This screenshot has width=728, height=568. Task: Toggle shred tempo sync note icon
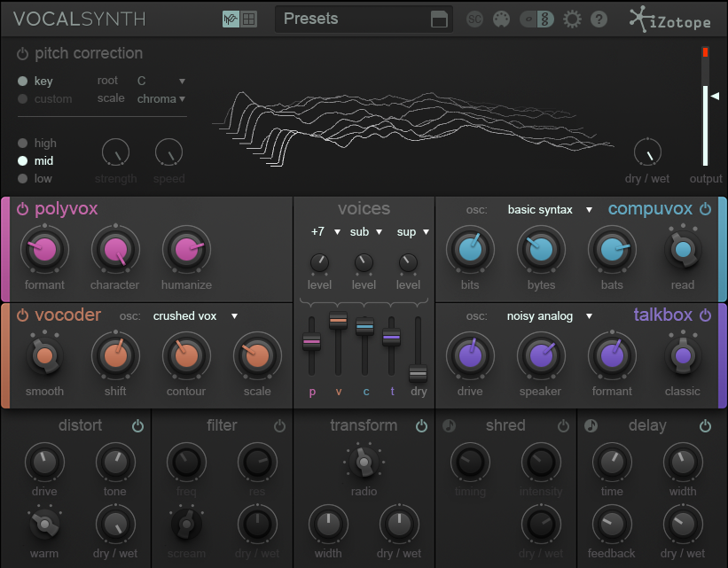[449, 425]
